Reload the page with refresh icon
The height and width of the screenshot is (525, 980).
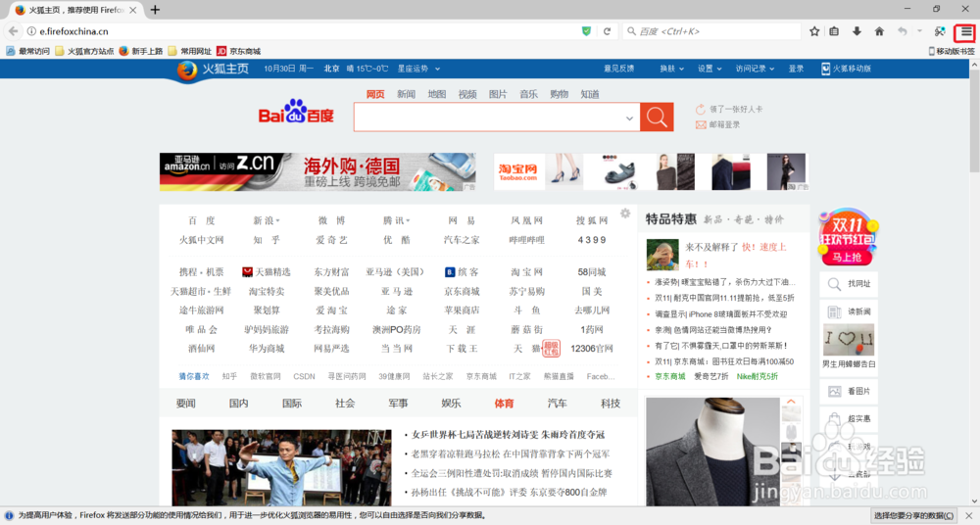[x=607, y=31]
